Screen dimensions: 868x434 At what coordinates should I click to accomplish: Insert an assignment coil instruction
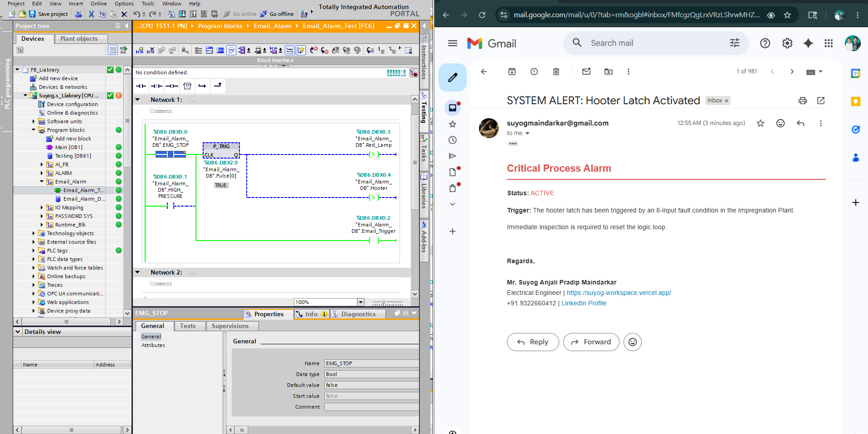[x=172, y=86]
